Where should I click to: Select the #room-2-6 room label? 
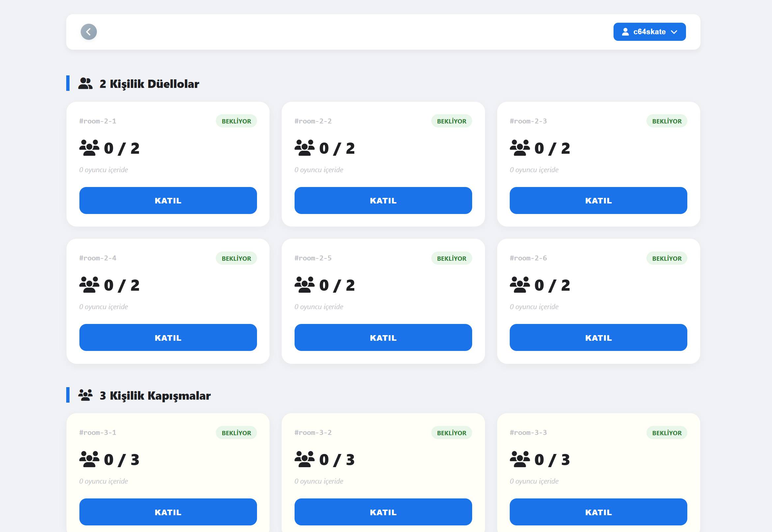coord(528,258)
